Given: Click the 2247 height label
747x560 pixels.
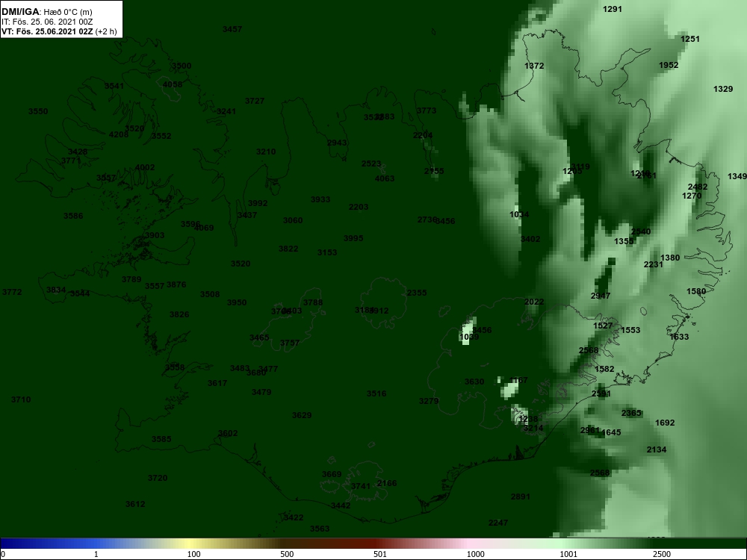Looking at the screenshot, I should coord(498,523).
